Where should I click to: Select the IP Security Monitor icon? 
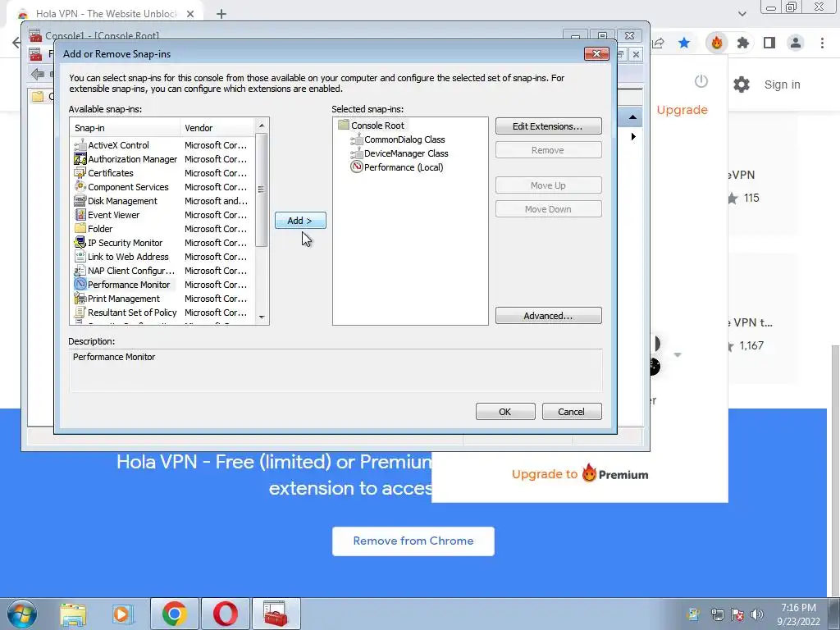[80, 243]
